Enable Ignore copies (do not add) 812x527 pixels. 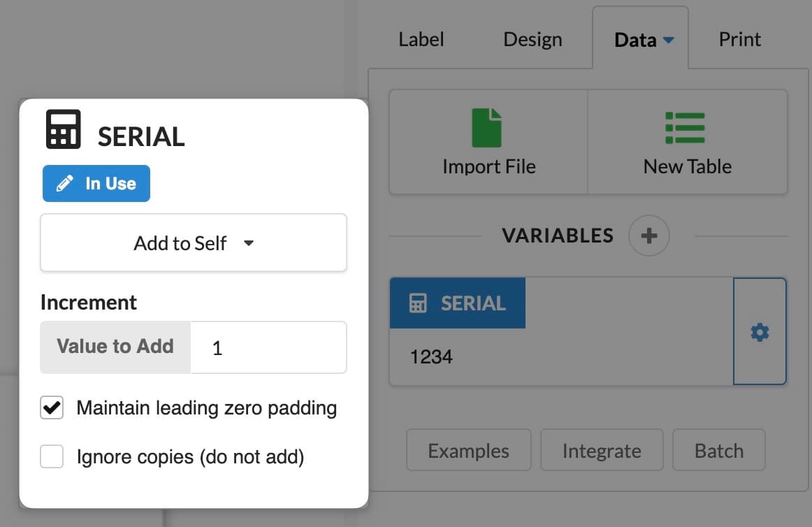click(51, 456)
